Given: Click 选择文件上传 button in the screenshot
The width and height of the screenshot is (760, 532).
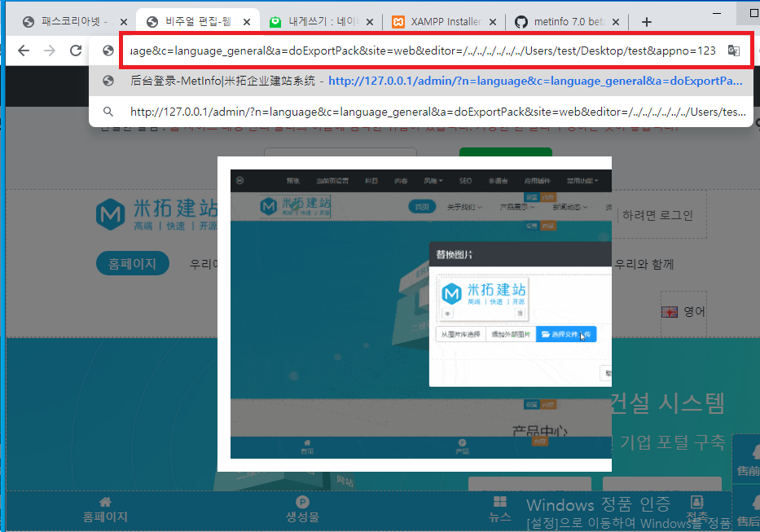Looking at the screenshot, I should tap(566, 334).
